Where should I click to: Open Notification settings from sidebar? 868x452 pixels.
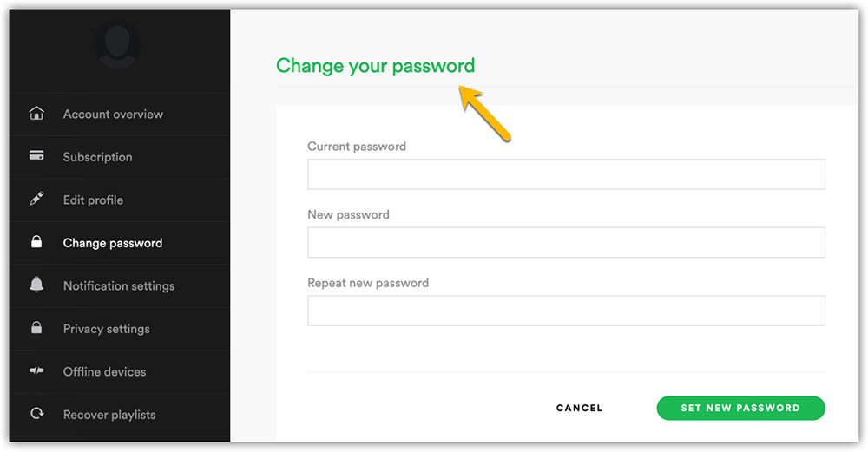point(118,285)
